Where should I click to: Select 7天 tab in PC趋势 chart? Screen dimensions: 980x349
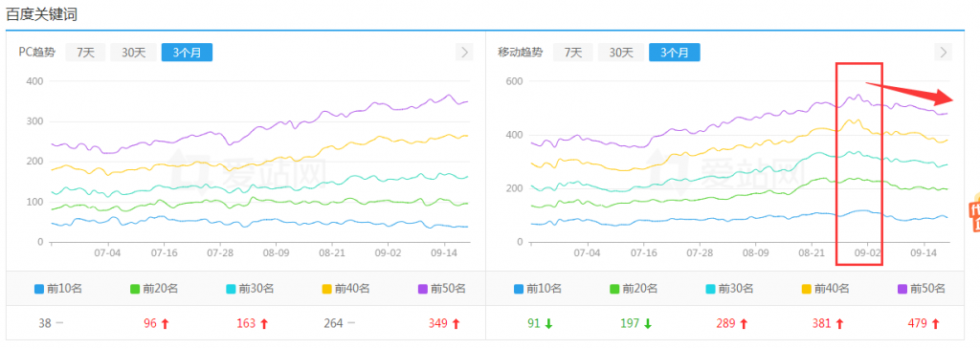[x=85, y=53]
